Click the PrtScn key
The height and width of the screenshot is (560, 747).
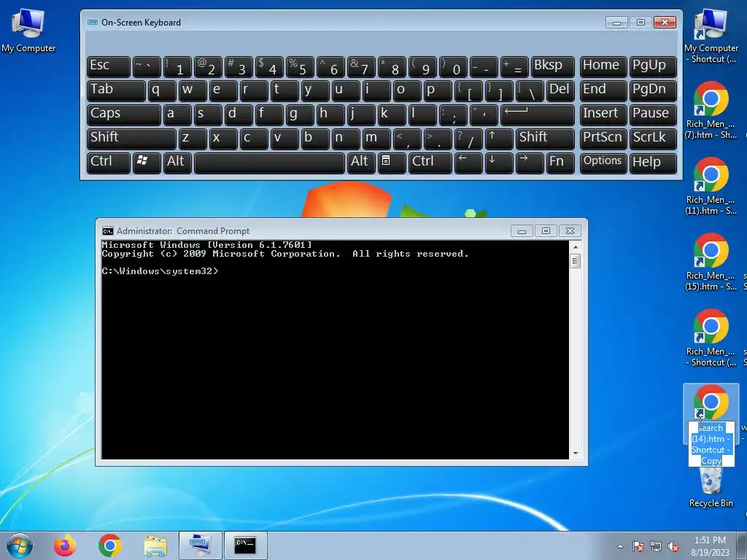coord(603,139)
